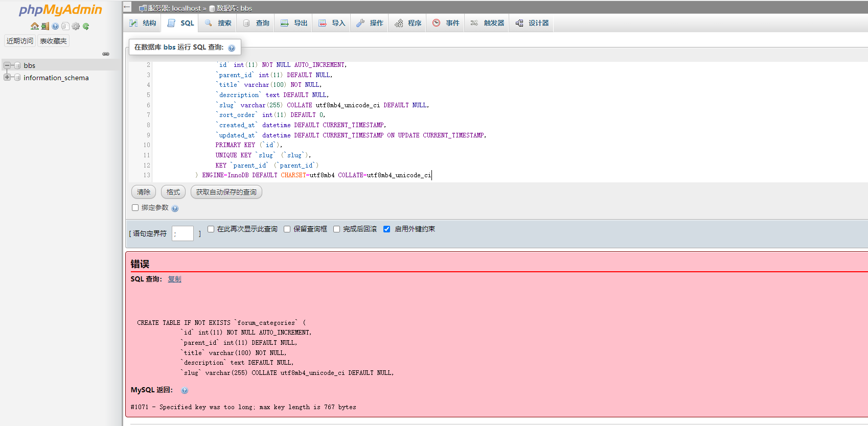
Task: Click the 近期访问 recent button
Action: [x=20, y=41]
